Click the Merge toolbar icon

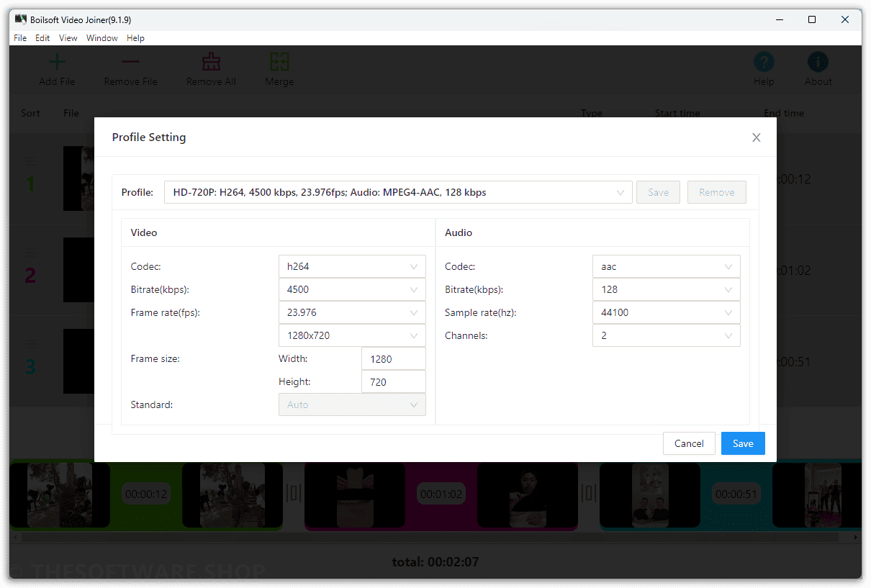(279, 62)
